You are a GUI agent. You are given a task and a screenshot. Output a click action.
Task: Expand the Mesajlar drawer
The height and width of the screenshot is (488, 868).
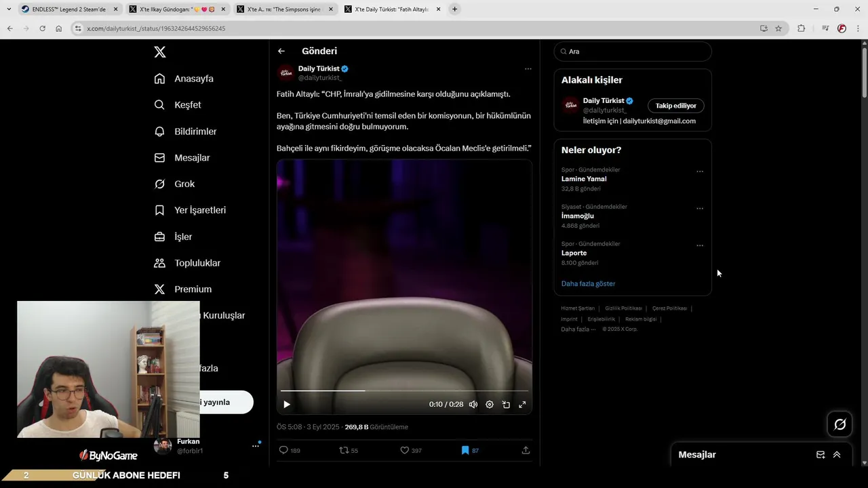(x=837, y=455)
